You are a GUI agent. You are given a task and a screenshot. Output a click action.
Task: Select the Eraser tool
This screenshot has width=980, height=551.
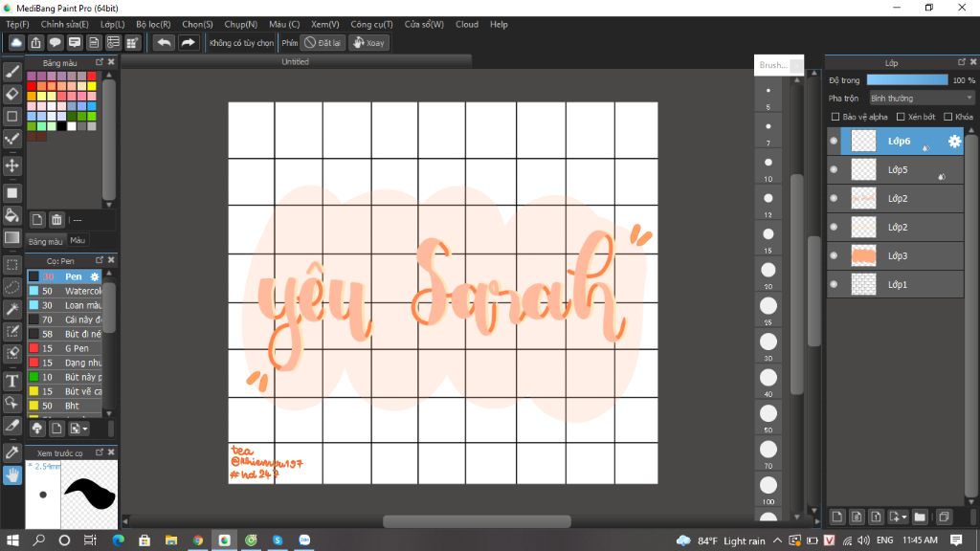[x=11, y=94]
